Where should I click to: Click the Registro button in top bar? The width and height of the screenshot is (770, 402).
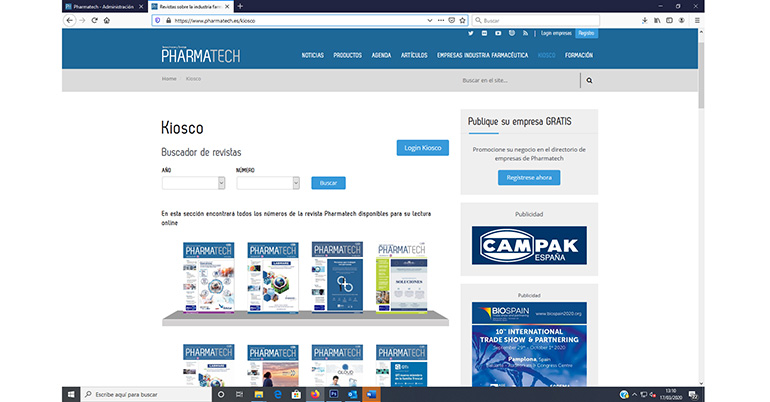(x=586, y=33)
